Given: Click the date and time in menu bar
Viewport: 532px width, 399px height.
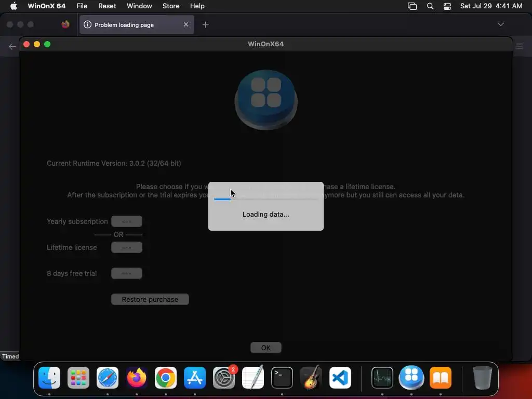Looking at the screenshot, I should pyautogui.click(x=491, y=6).
